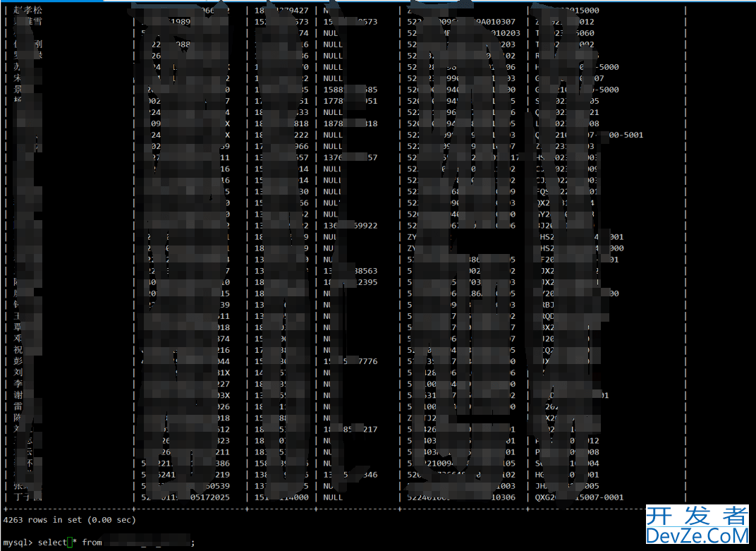Click the value ending 05172025 in last row

(185, 497)
